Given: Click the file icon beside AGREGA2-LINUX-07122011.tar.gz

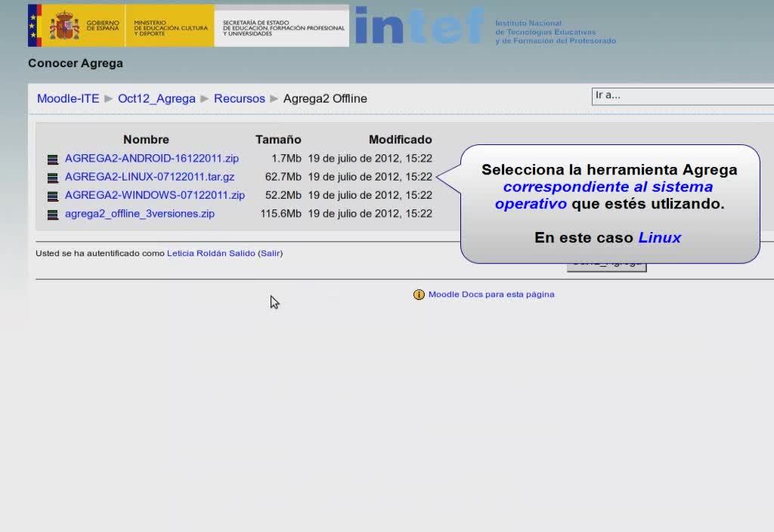Looking at the screenshot, I should click(53, 178).
